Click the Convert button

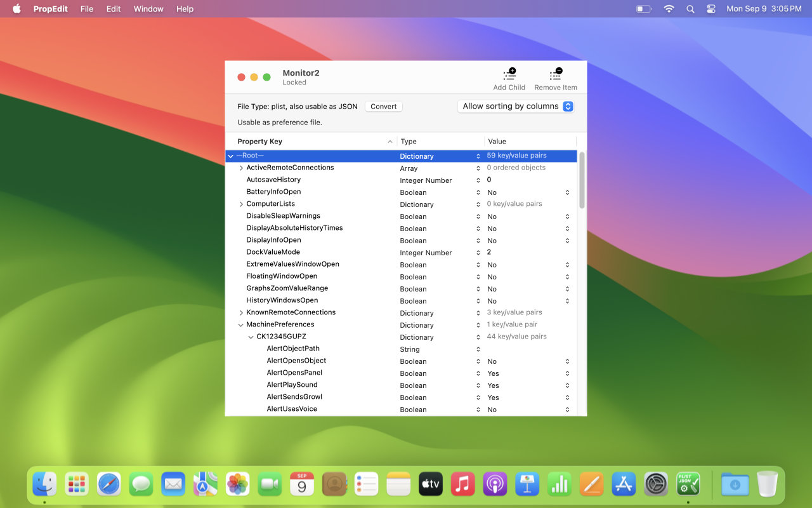pyautogui.click(x=384, y=107)
